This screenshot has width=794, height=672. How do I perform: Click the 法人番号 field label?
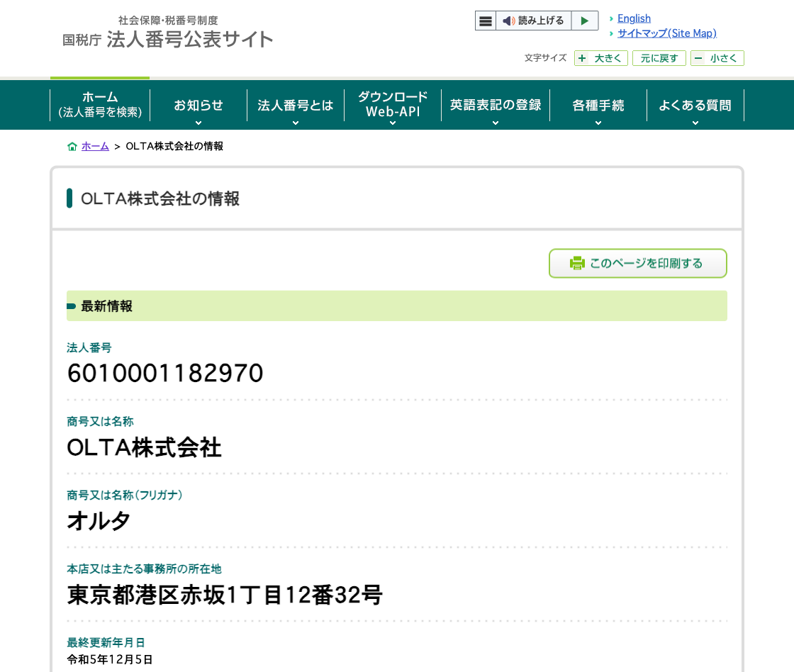pos(89,348)
